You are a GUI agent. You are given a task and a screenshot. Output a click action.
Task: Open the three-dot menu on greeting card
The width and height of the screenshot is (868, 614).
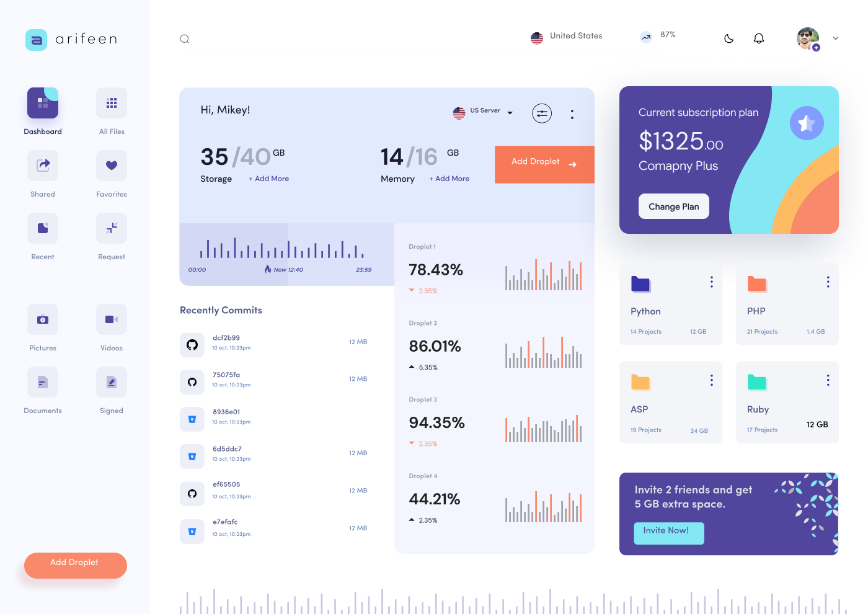coord(572,113)
